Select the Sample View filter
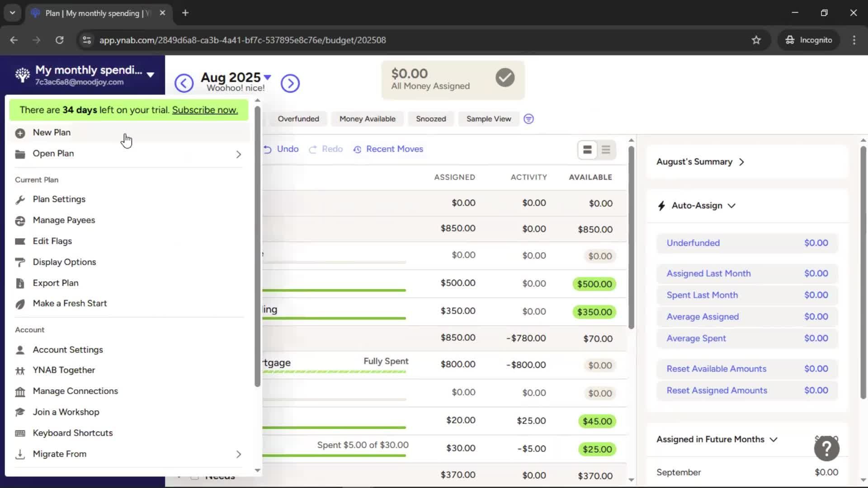Image resolution: width=868 pixels, height=488 pixels. tap(489, 119)
